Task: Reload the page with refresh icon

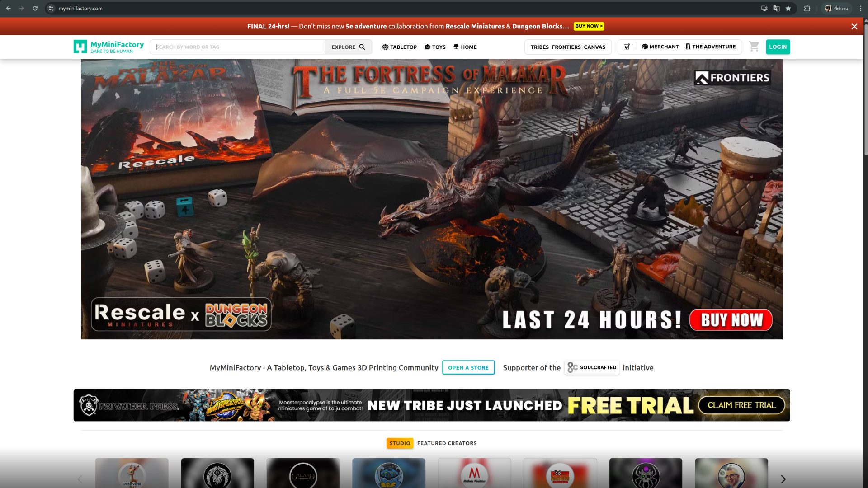Action: point(35,9)
